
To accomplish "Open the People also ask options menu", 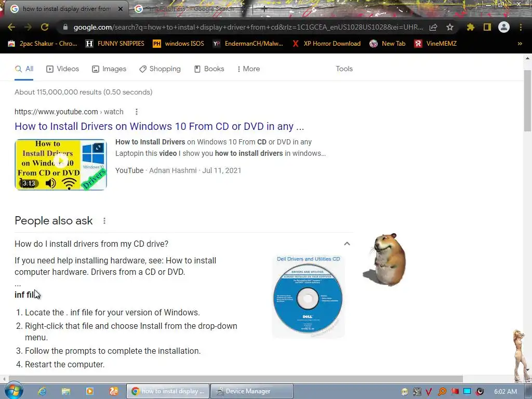I will pos(104,221).
